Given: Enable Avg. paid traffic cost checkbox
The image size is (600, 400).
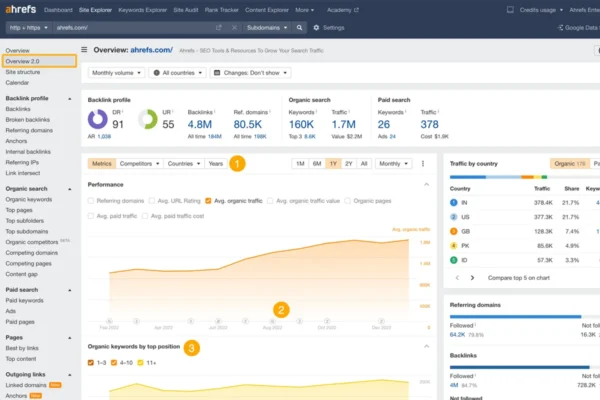Looking at the screenshot, I should click(145, 216).
